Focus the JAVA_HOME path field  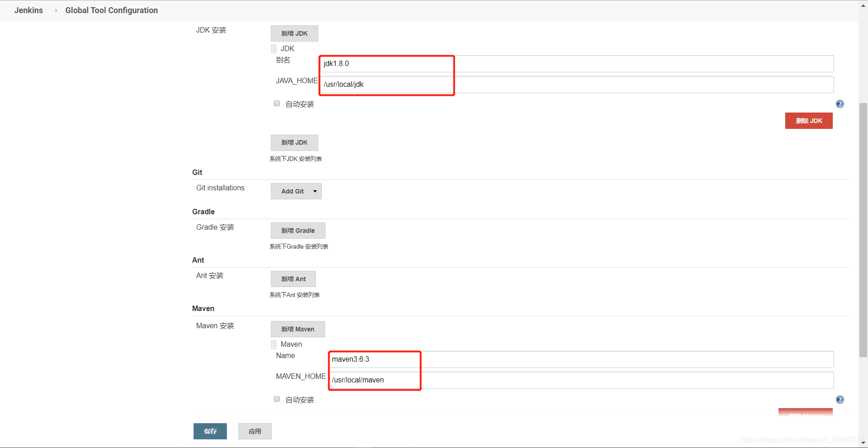[577, 85]
